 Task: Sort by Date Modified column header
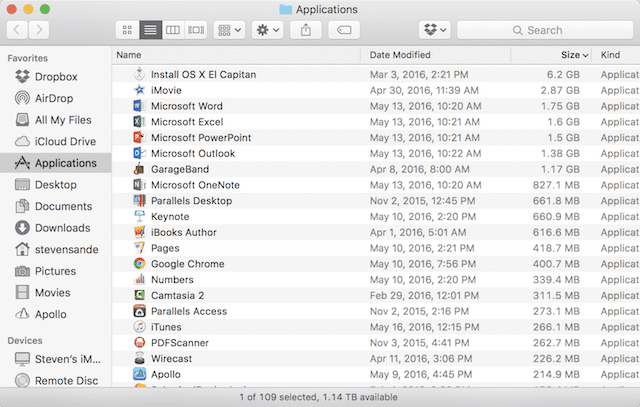coord(400,54)
